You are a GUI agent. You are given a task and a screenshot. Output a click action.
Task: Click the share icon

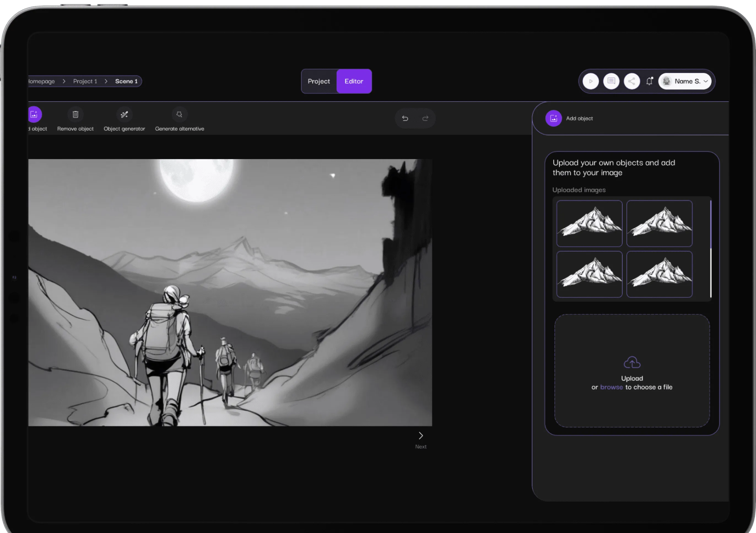pos(631,81)
